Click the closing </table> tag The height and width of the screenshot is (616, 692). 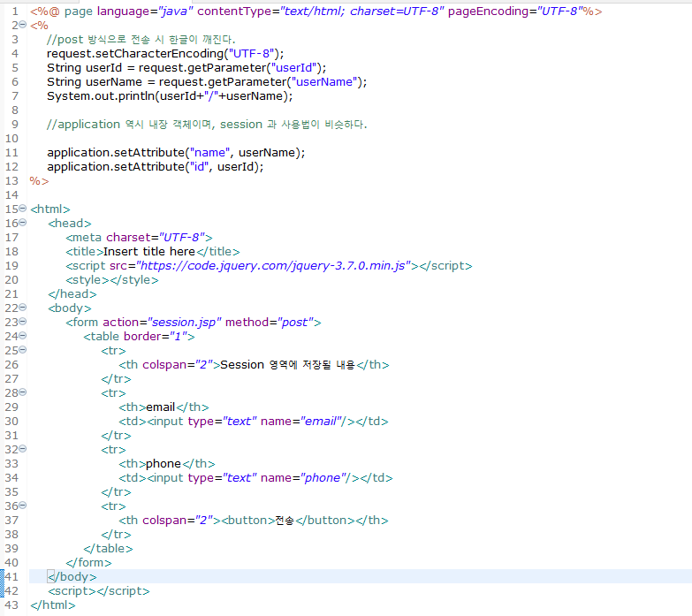pos(108,549)
